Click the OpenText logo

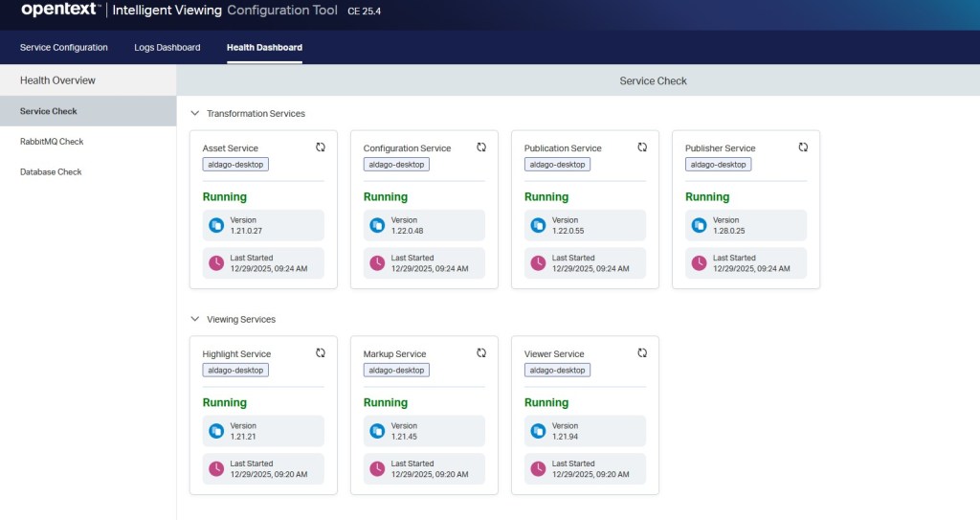[x=60, y=11]
